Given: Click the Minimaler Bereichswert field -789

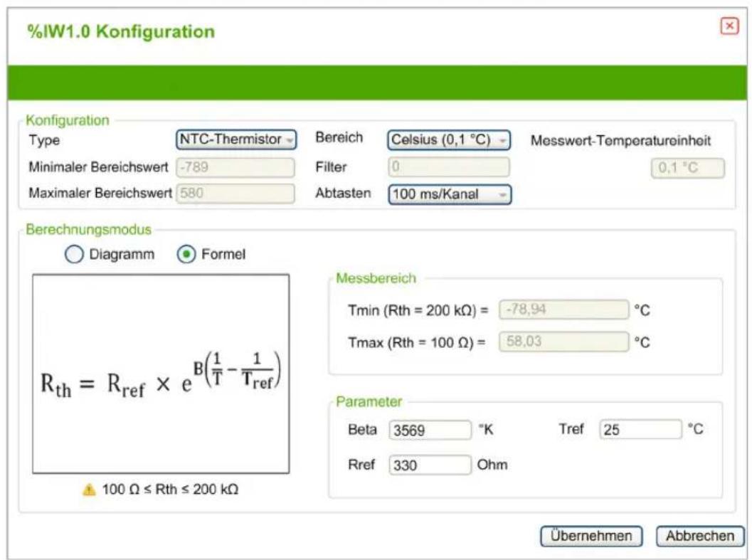Looking at the screenshot, I should [x=235, y=167].
